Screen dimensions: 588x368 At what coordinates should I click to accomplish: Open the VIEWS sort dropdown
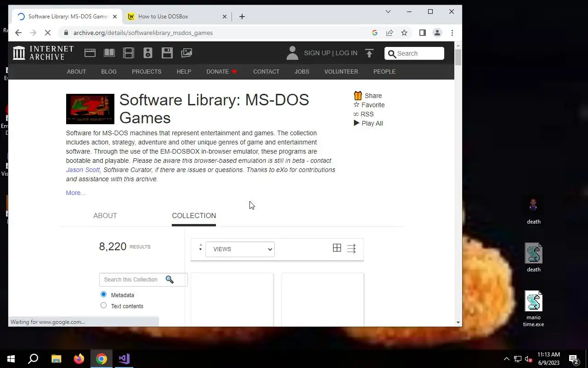(240, 249)
